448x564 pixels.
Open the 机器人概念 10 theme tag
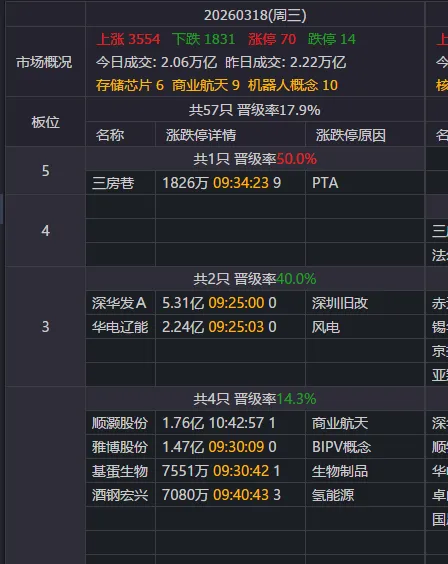(293, 85)
